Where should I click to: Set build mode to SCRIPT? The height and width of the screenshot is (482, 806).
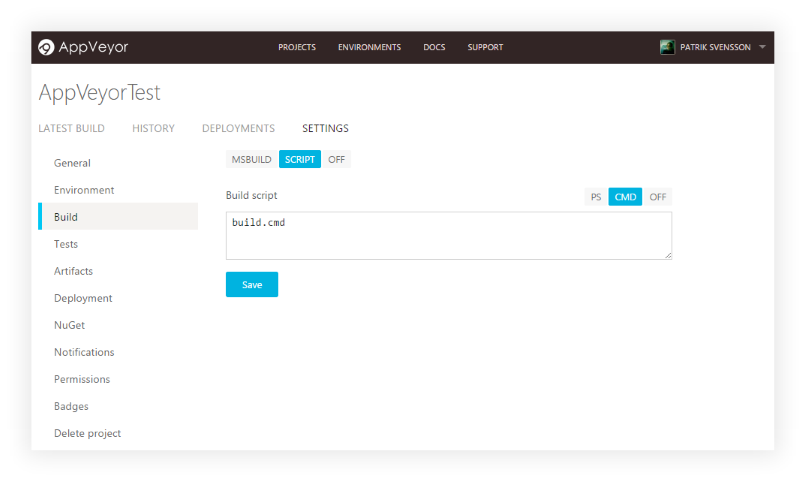(300, 159)
